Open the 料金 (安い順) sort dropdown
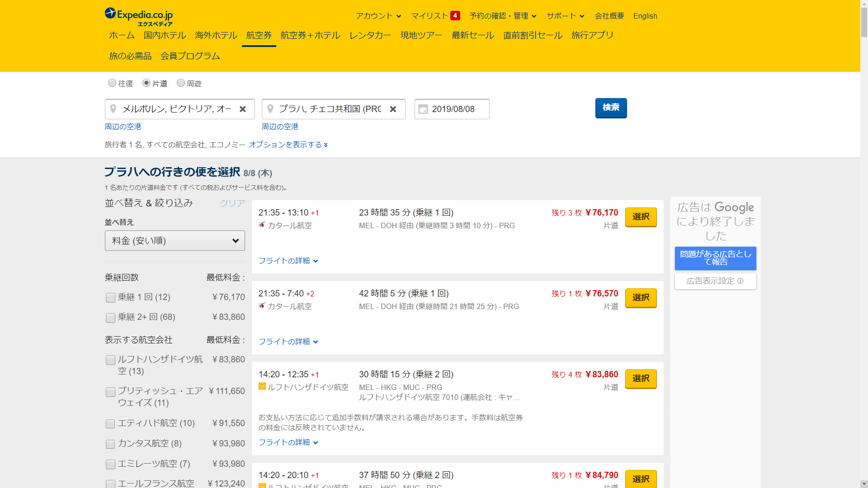The height and width of the screenshot is (488, 868). [x=175, y=241]
